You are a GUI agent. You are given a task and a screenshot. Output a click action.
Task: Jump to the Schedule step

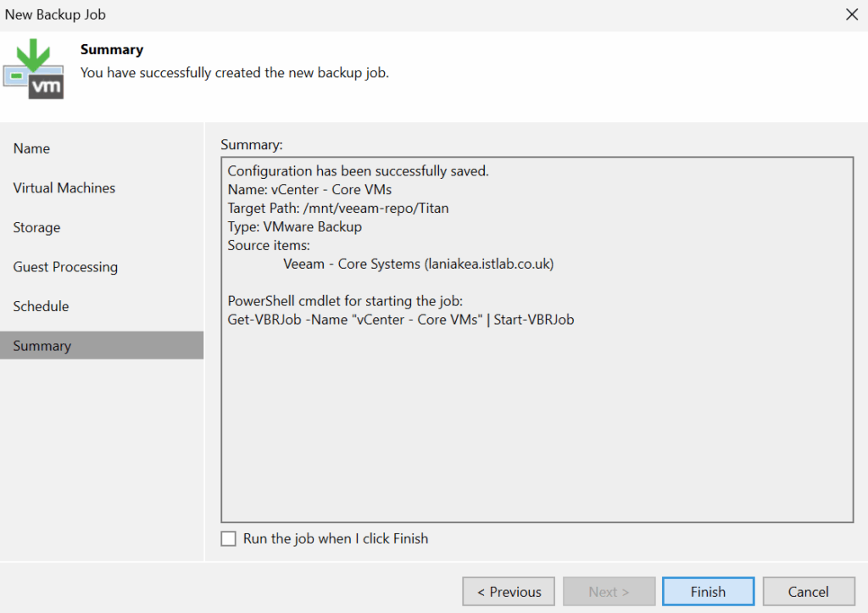coord(41,306)
